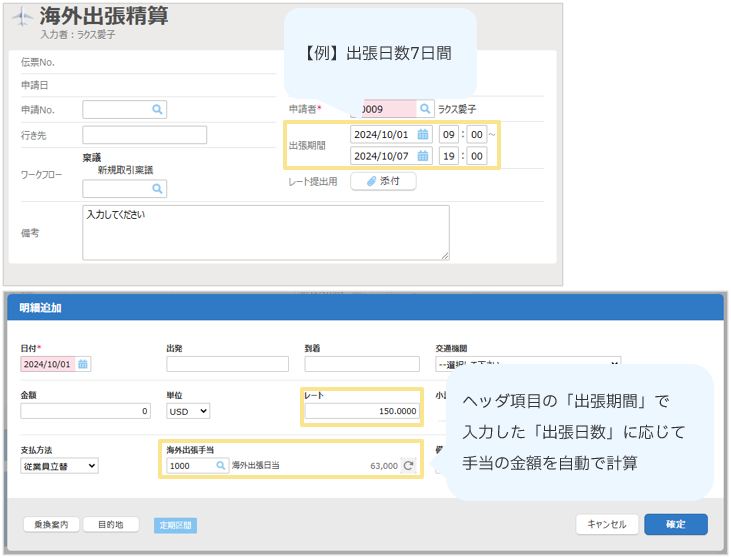This screenshot has height=558, width=731.
Task: Expand the 支払方法 従業員立替 dropdown
Action: (60, 465)
